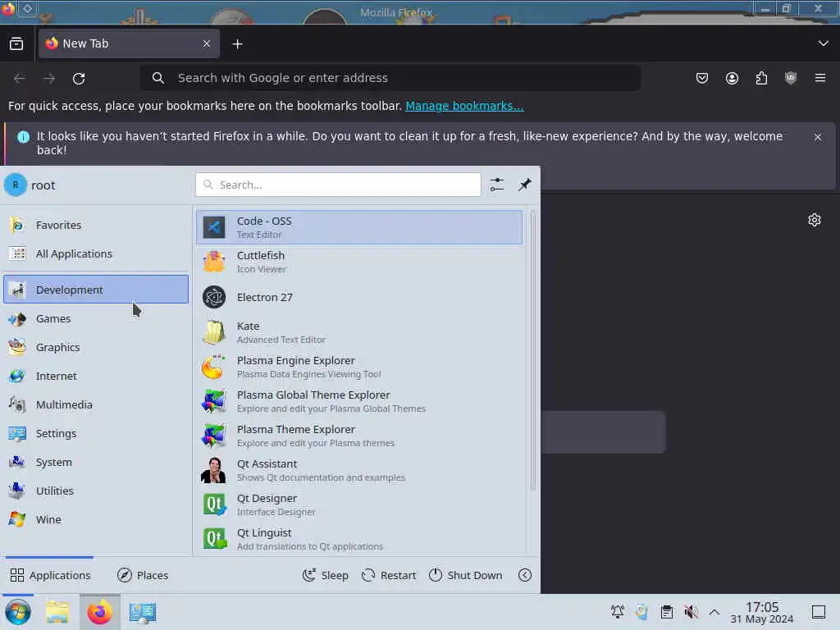
Task: Open the file manager from taskbar
Action: 57,612
